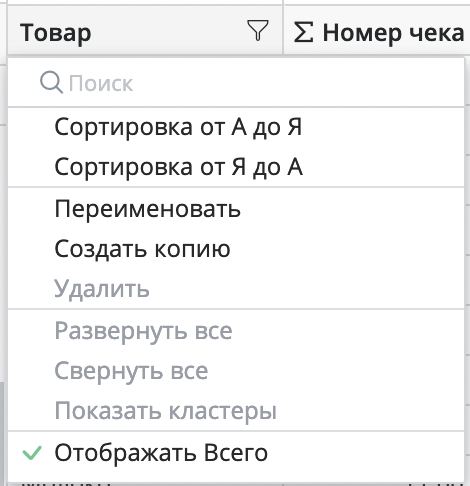
Task: Click the grey vertical scrollbar at left edge
Action: (x=2, y=433)
